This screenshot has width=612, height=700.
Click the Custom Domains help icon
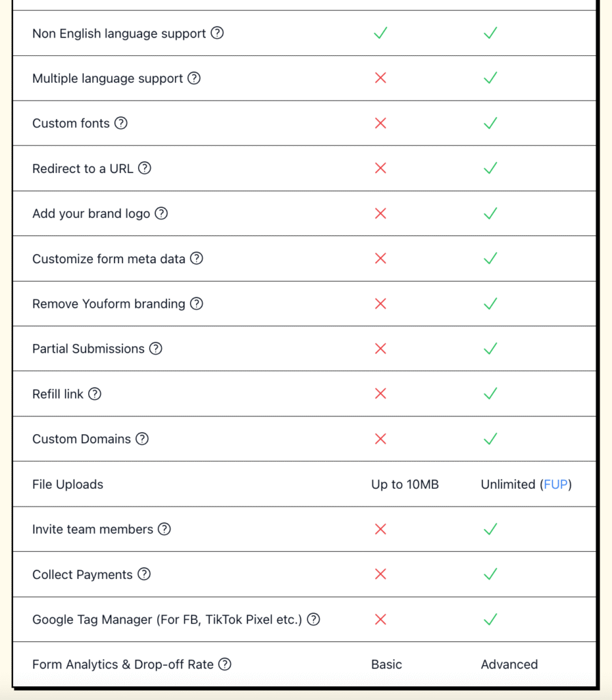141,439
